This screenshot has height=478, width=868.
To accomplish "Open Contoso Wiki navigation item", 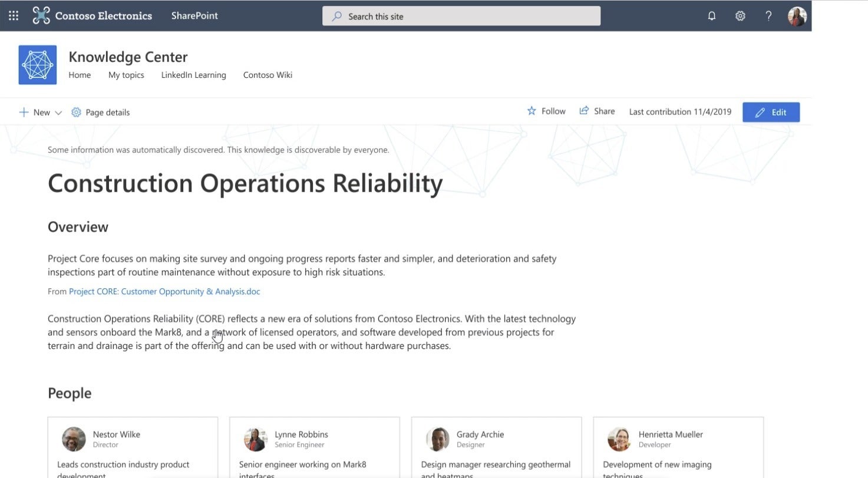I will pyautogui.click(x=268, y=75).
